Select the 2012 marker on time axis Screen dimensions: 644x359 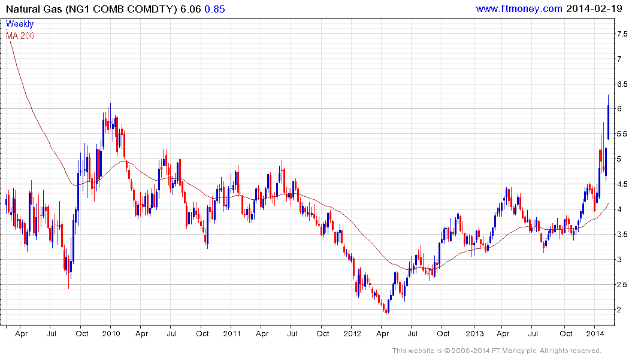point(352,333)
